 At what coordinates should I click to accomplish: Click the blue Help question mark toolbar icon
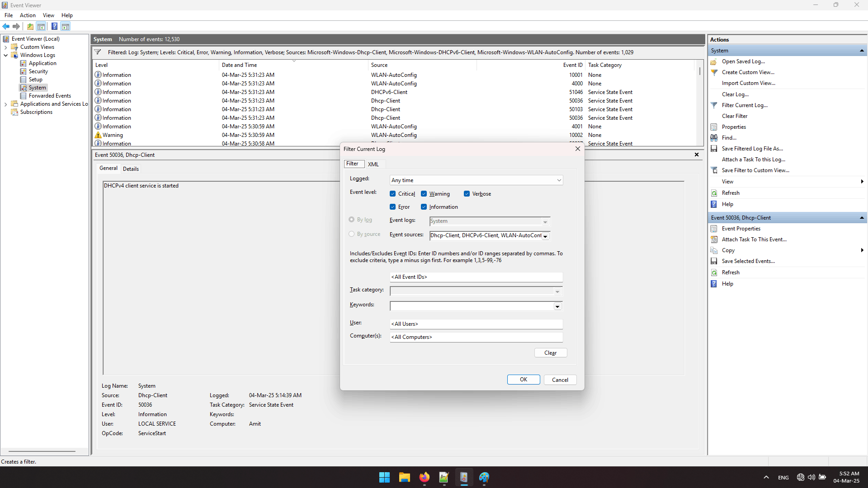54,26
